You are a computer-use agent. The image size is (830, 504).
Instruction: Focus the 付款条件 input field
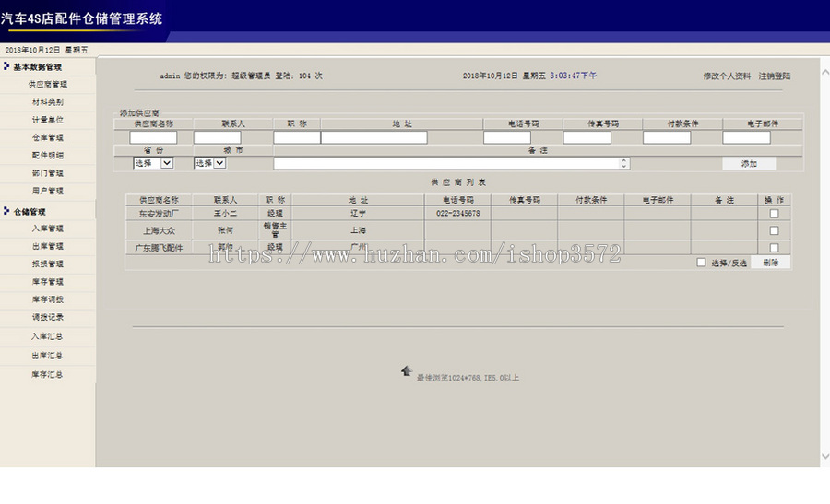[667, 137]
